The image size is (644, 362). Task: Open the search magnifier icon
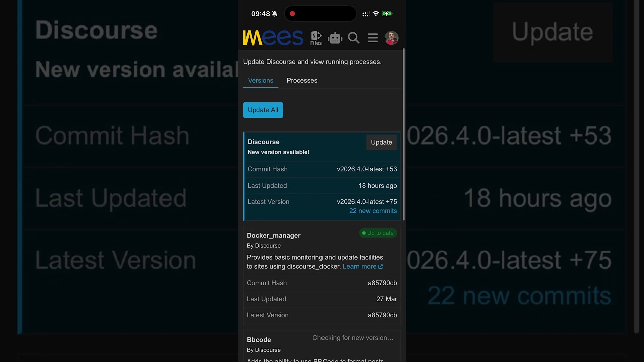click(x=354, y=38)
